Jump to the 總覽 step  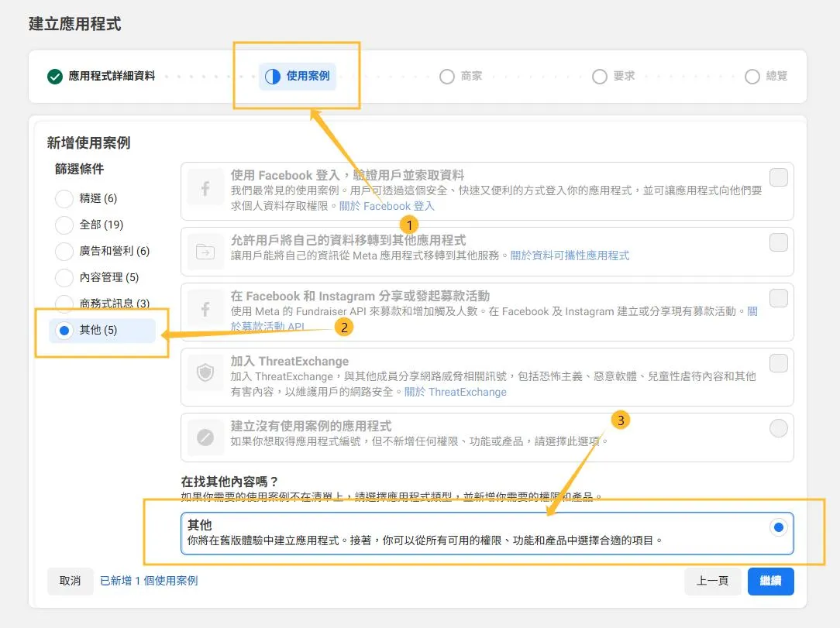pos(766,77)
